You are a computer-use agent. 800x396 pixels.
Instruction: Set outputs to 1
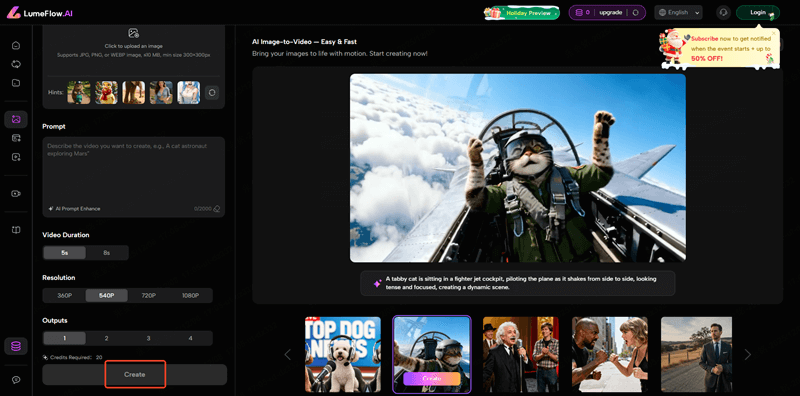coord(64,338)
